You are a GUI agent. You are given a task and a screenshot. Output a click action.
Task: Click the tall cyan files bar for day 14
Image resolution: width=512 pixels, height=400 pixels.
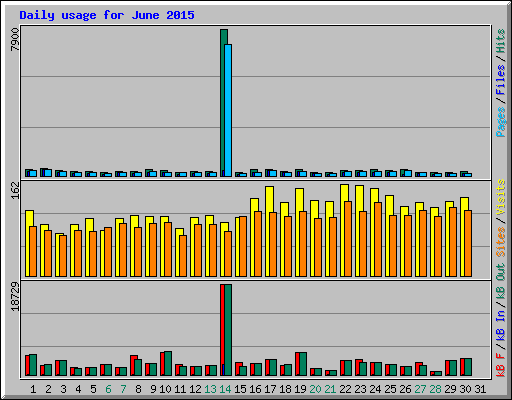228,110
